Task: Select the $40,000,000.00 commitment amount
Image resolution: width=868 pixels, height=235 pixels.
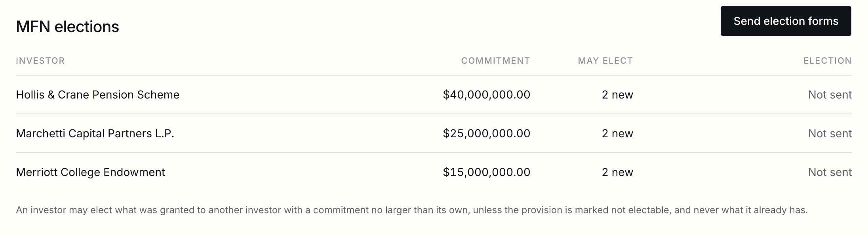Action: click(x=487, y=95)
